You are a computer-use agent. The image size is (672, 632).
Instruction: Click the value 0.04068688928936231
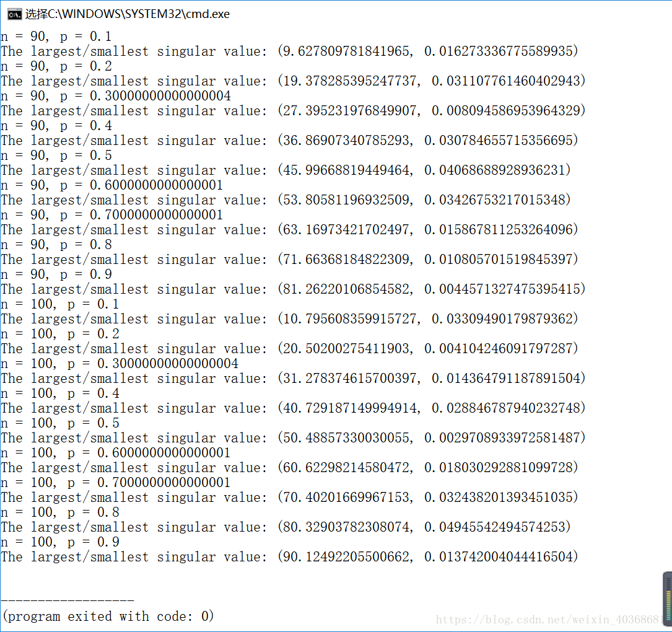(494, 170)
